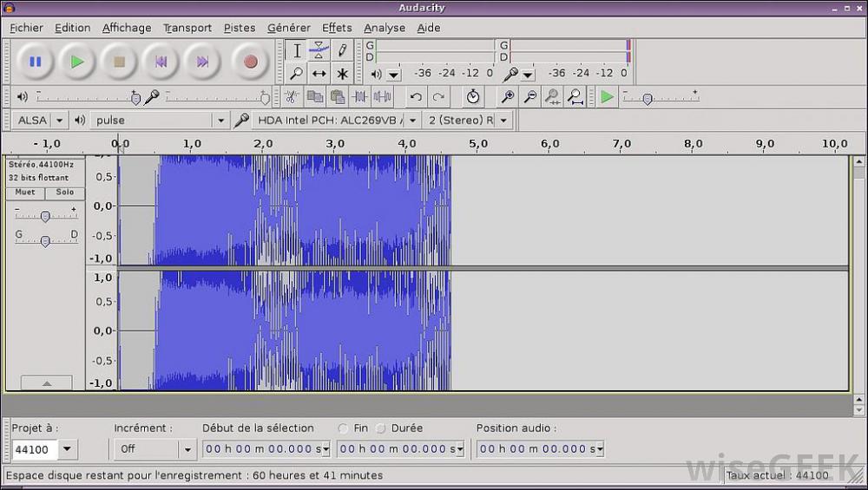Select the Durée radio button
Screen dimensions: 868x490
(x=380, y=428)
